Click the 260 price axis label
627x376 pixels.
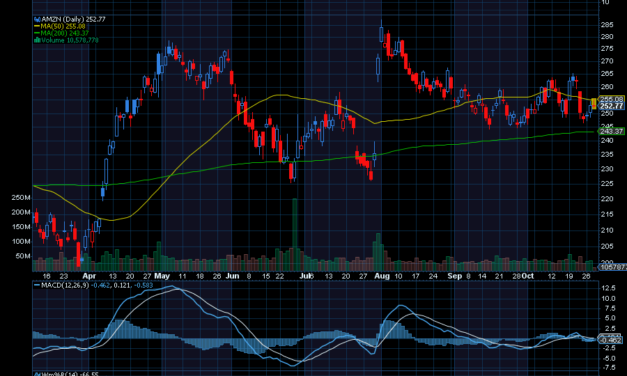[x=607, y=87]
